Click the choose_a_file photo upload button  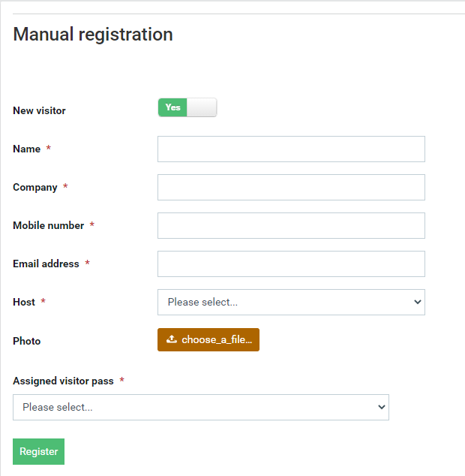(x=208, y=339)
